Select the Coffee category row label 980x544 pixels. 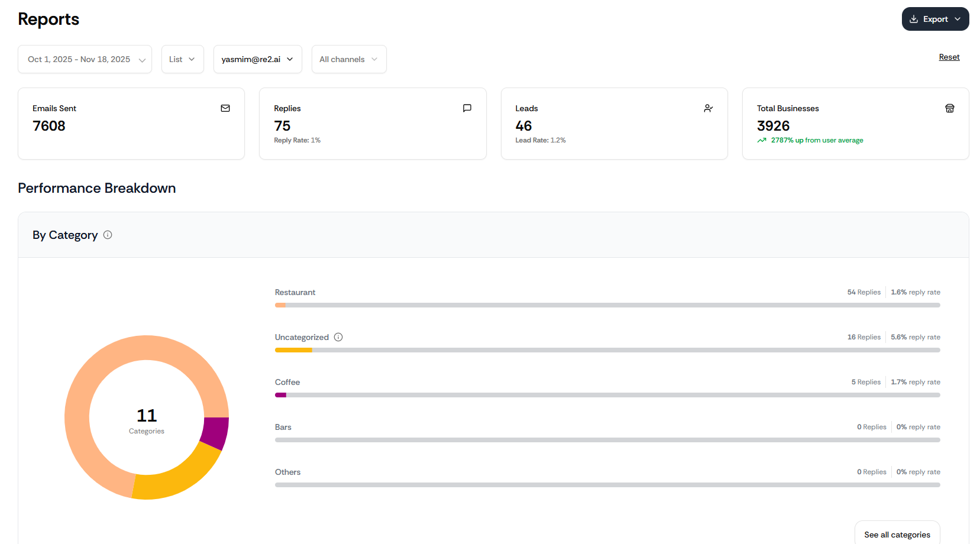(x=287, y=382)
